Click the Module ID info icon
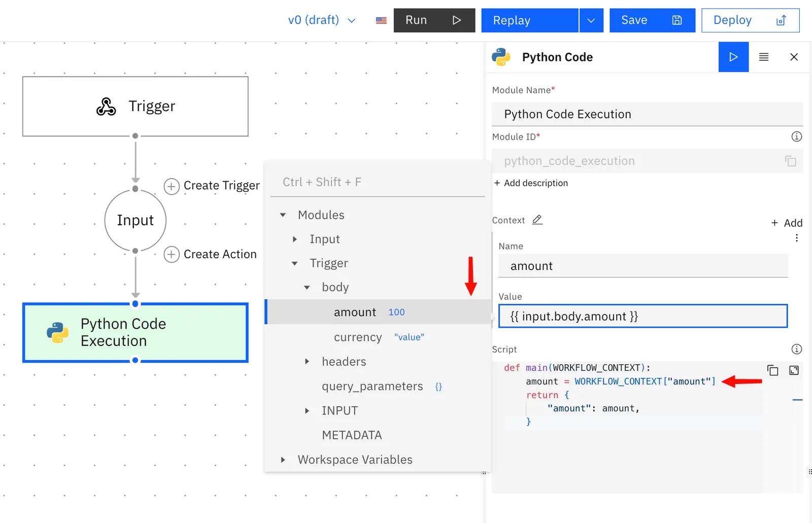Screen dimensions: 812x523 point(797,136)
